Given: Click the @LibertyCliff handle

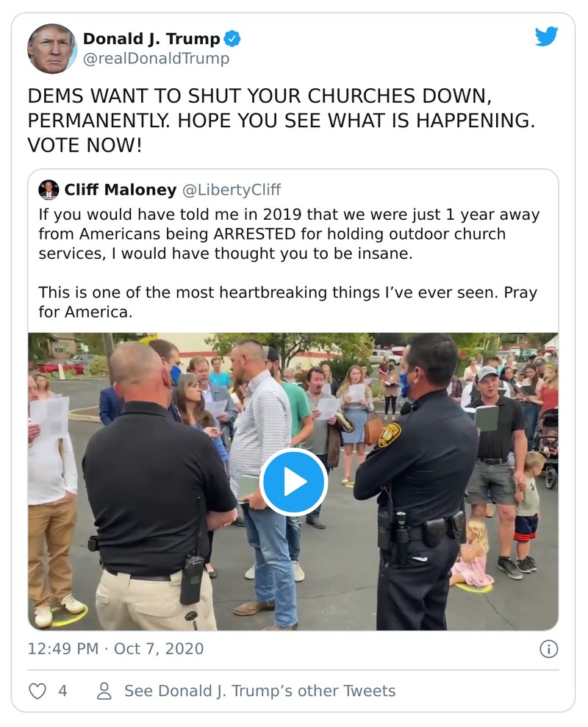Looking at the screenshot, I should [232, 190].
